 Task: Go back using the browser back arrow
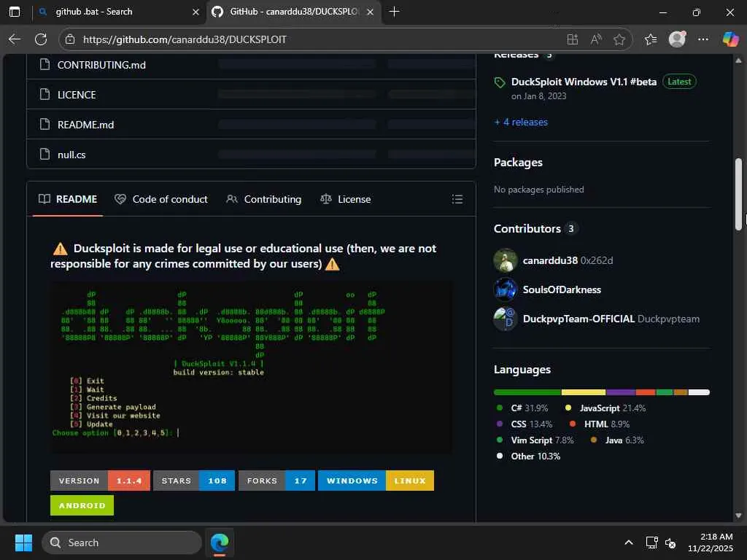(x=15, y=39)
